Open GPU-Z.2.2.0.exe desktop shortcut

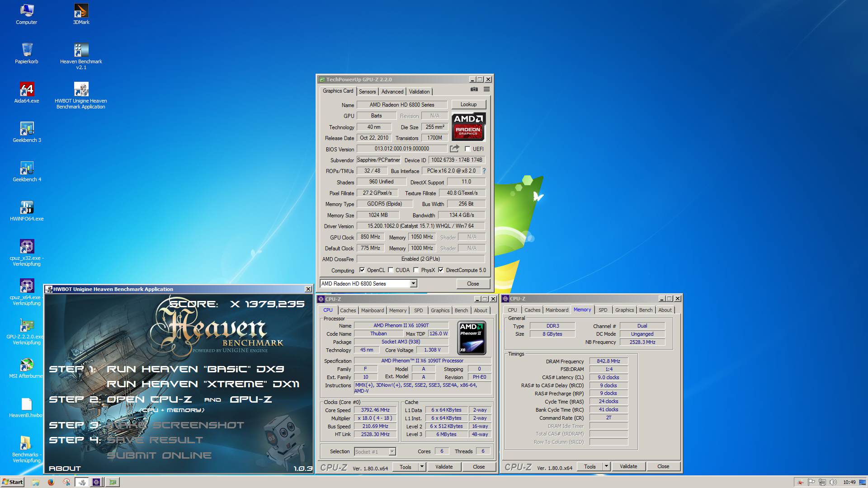(x=25, y=331)
